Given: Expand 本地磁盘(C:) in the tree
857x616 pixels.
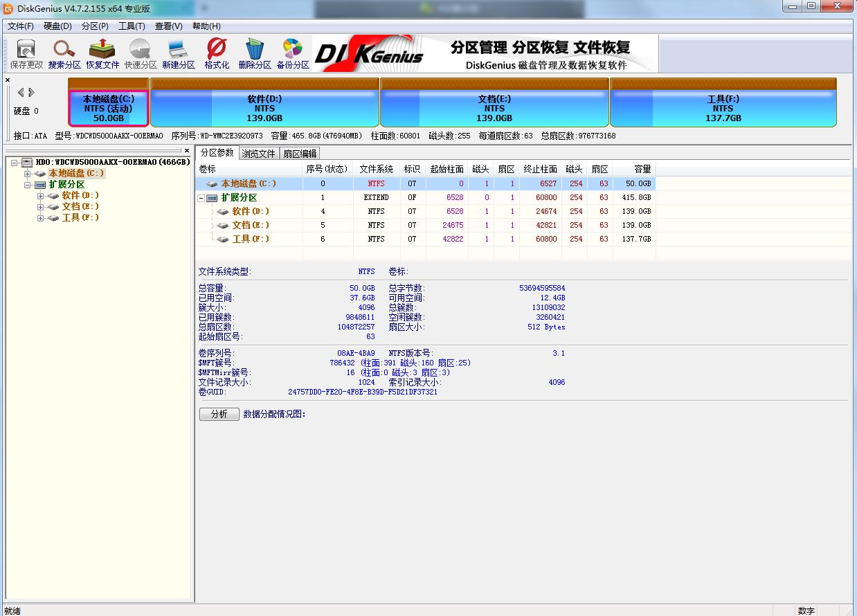Looking at the screenshot, I should click(x=28, y=173).
